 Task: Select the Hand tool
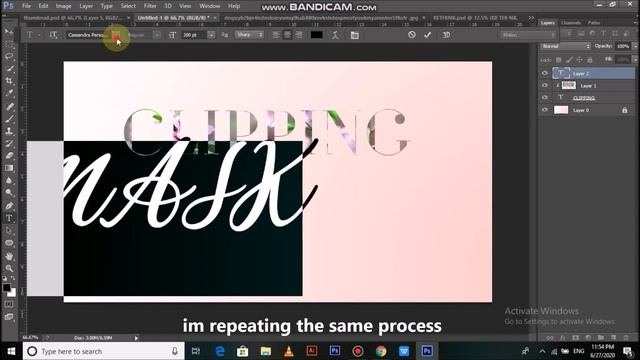coord(9,256)
